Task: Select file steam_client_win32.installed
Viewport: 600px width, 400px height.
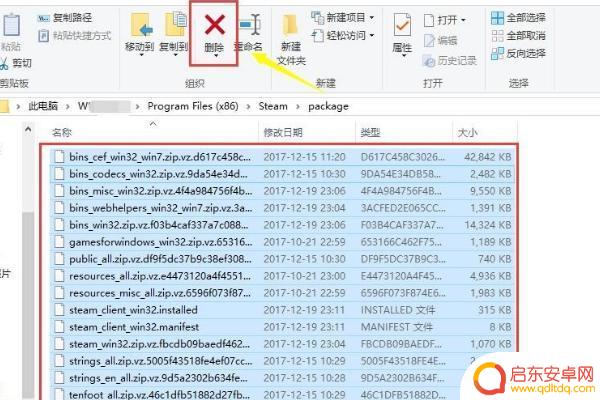Action: pyautogui.click(x=284, y=310)
